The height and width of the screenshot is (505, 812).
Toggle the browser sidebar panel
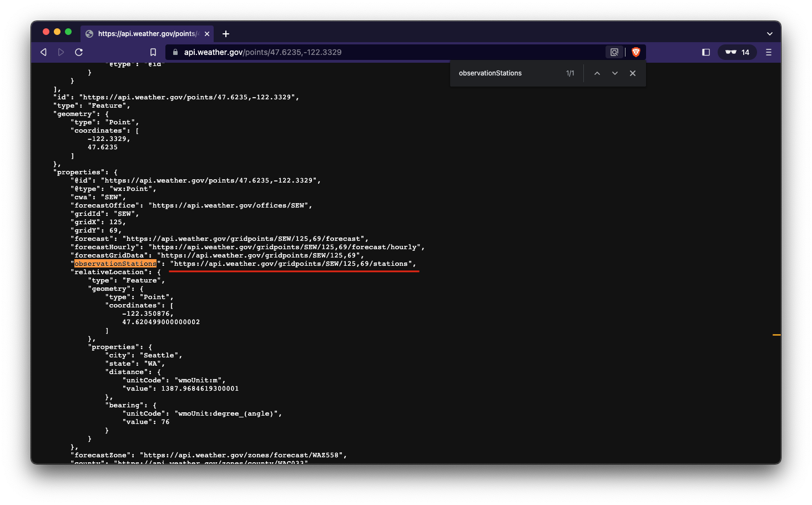[x=706, y=52]
